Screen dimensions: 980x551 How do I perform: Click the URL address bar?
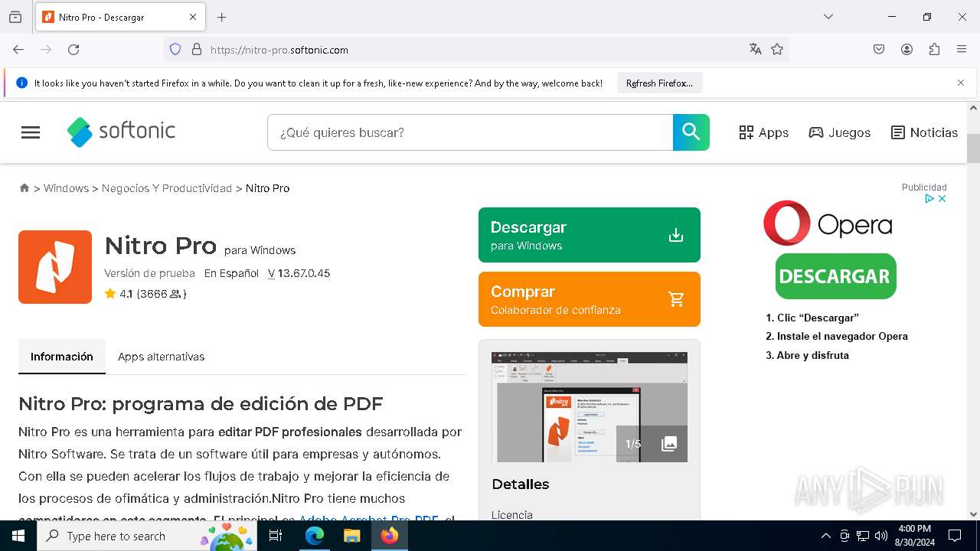(475, 50)
